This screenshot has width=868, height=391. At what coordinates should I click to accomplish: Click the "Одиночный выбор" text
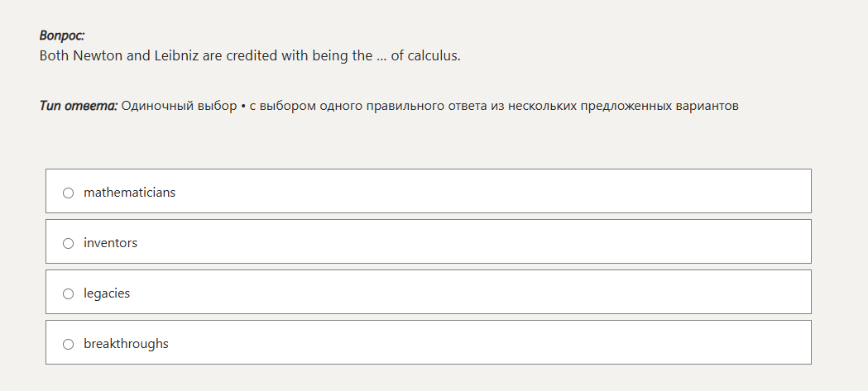[x=179, y=106]
